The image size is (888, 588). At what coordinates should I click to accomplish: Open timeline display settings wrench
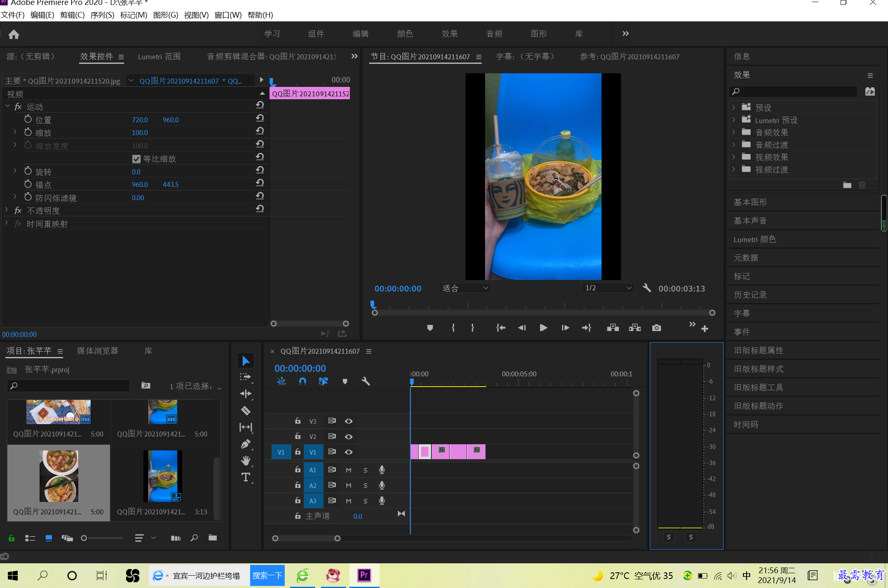tap(366, 381)
